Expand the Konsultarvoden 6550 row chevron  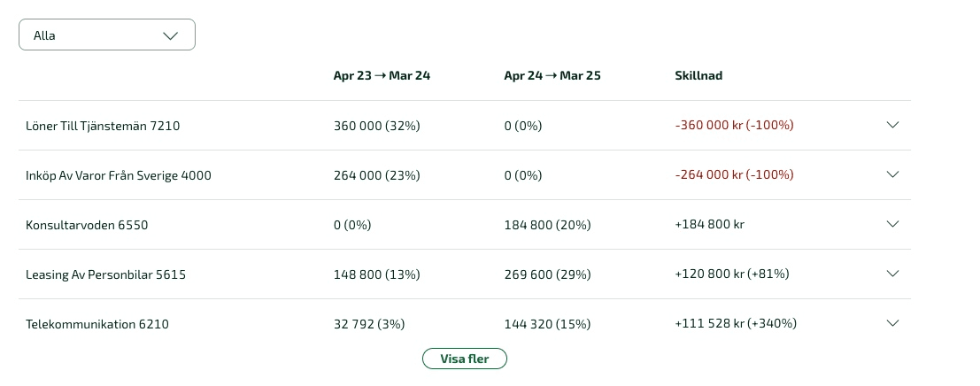pyautogui.click(x=892, y=224)
